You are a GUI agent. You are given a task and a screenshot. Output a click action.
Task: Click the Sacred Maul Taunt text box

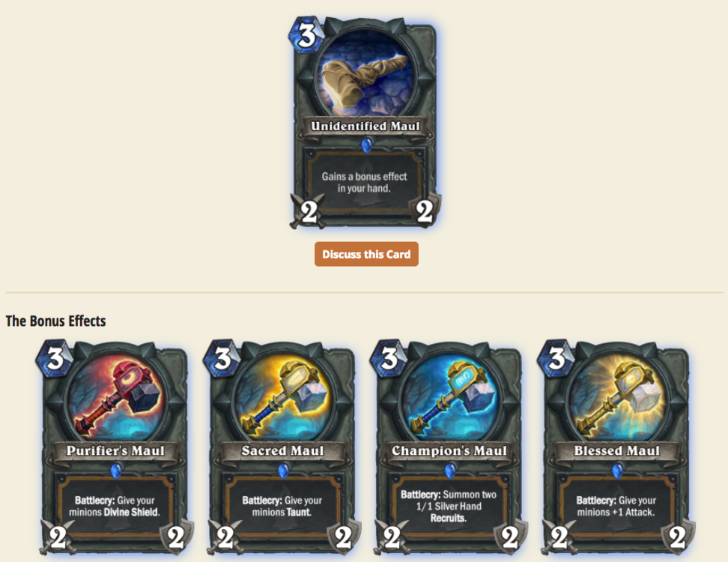282,507
